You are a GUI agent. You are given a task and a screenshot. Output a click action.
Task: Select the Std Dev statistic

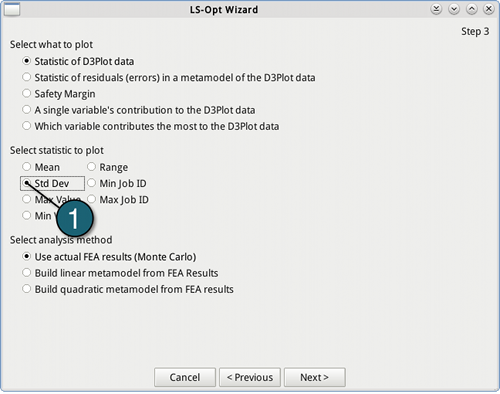(52, 183)
